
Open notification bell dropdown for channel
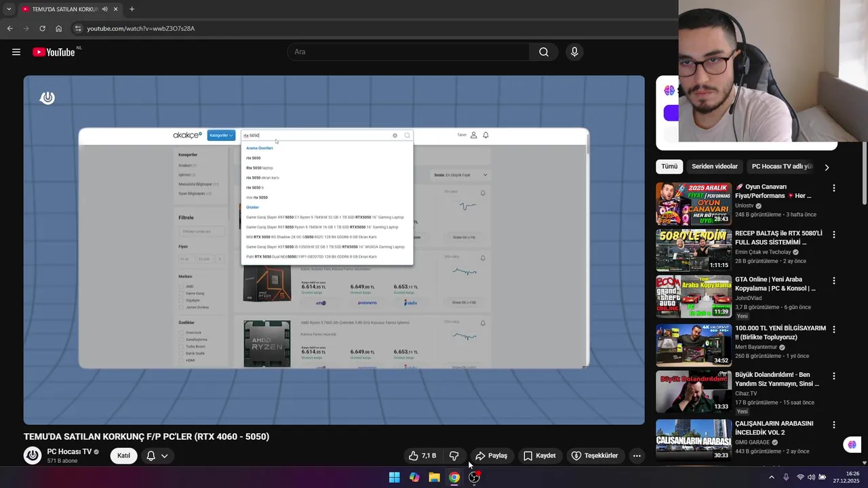pyautogui.click(x=157, y=455)
